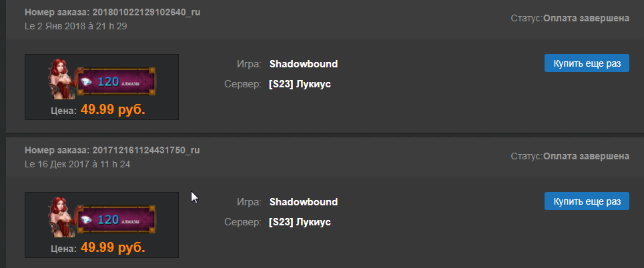Click the date 'Le 2 Янв 2018 à 21 h 29'
644x268 pixels.
coord(75,26)
